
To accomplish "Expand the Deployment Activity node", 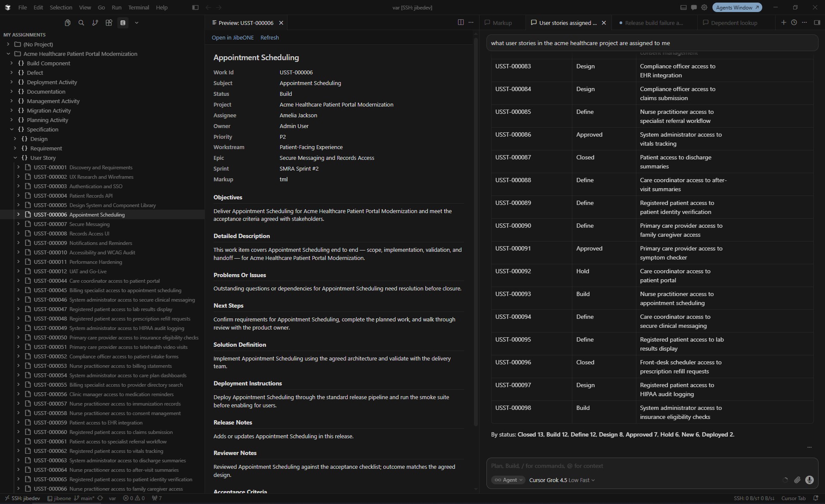I will pos(12,82).
